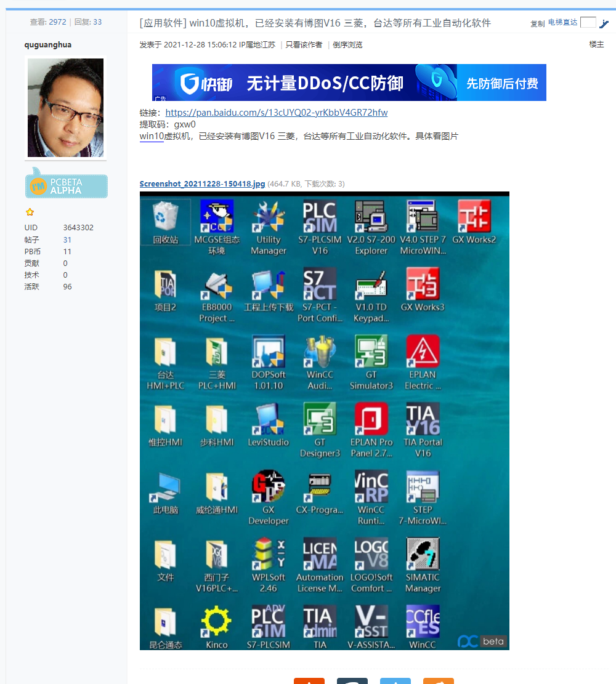Click the TIA Portal V16 desktop icon

(423, 420)
